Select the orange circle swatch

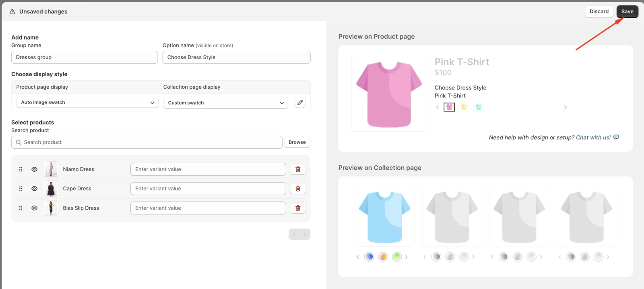click(383, 257)
